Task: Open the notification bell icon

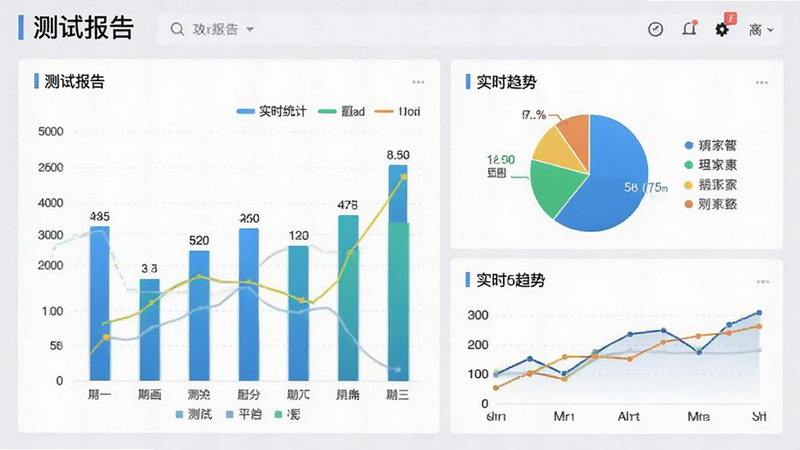Action: tap(689, 29)
